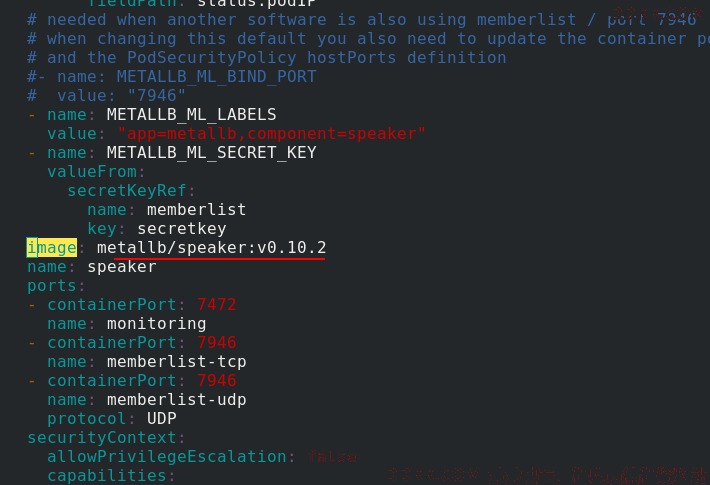Click the speaker container name value

pyautogui.click(x=122, y=267)
